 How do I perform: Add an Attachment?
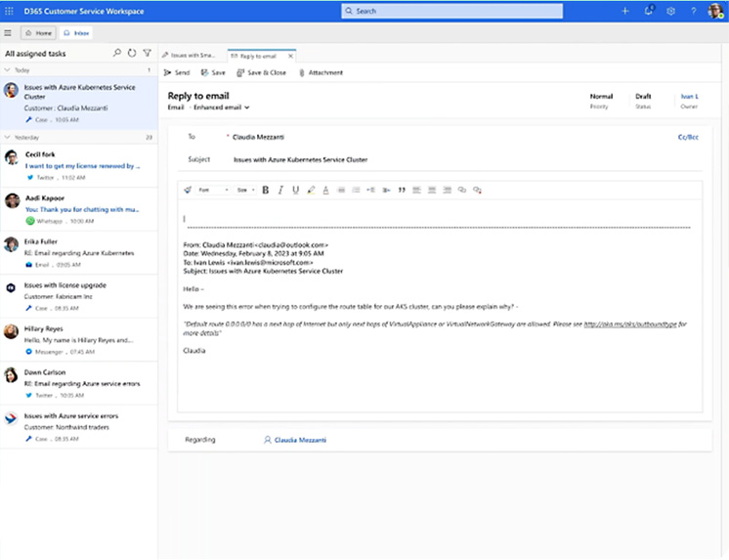[x=321, y=72]
